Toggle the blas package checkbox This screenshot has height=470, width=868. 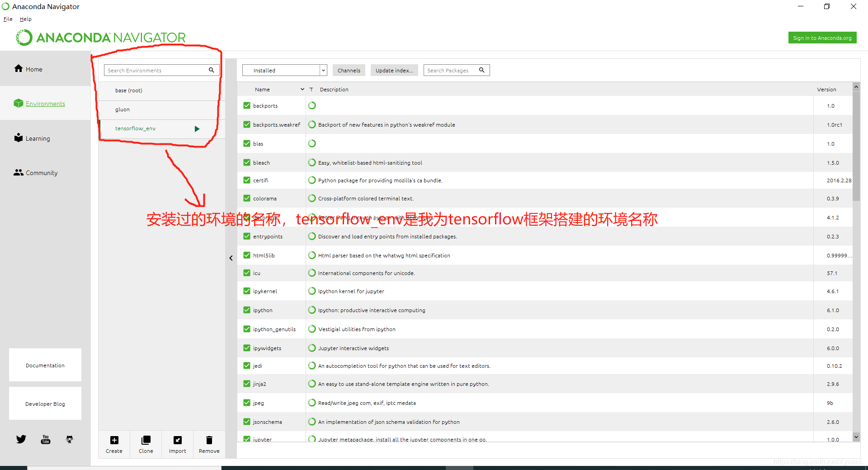pyautogui.click(x=247, y=143)
